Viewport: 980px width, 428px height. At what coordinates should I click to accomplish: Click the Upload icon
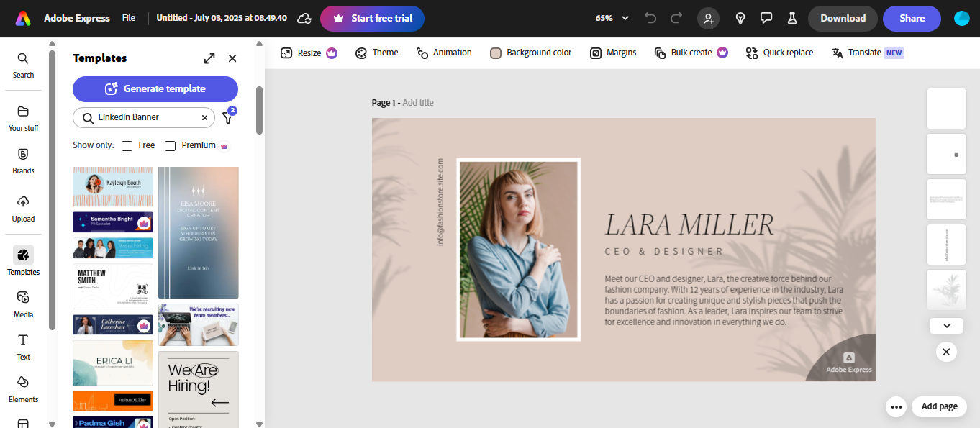pyautogui.click(x=23, y=209)
